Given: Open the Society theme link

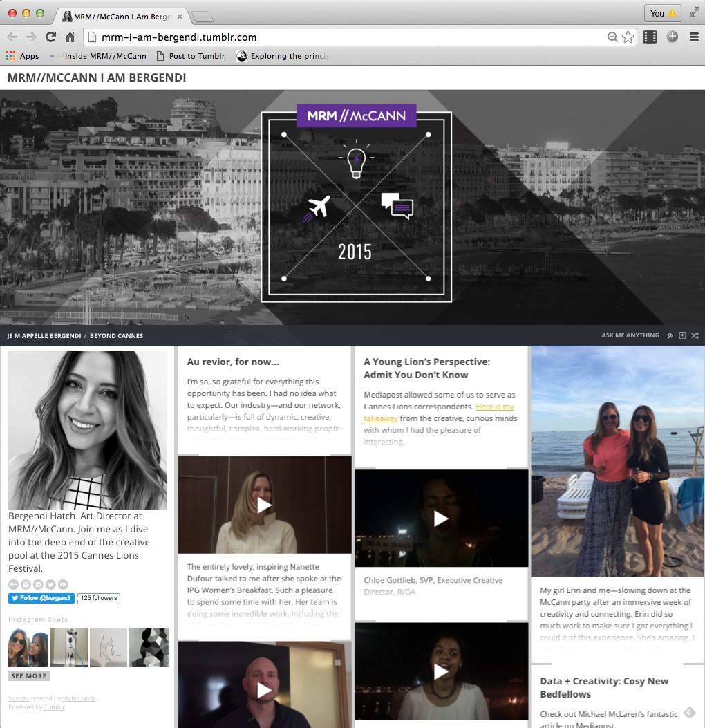Looking at the screenshot, I should tap(19, 698).
